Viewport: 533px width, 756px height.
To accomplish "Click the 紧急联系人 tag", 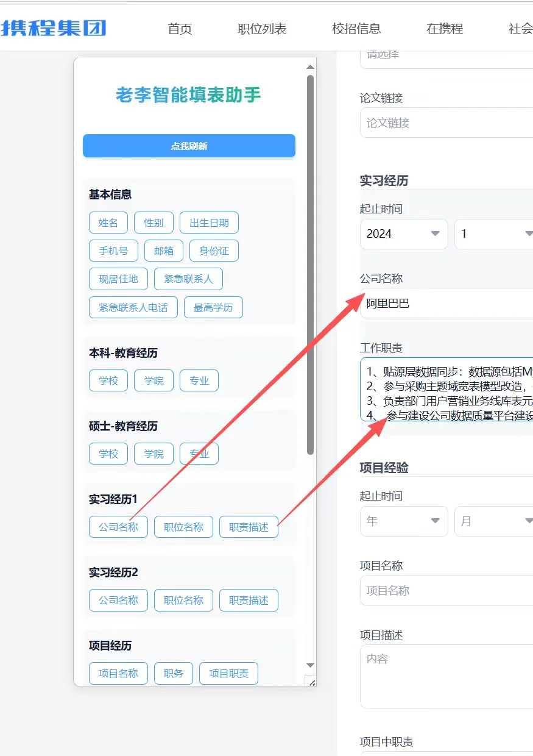I will (188, 279).
